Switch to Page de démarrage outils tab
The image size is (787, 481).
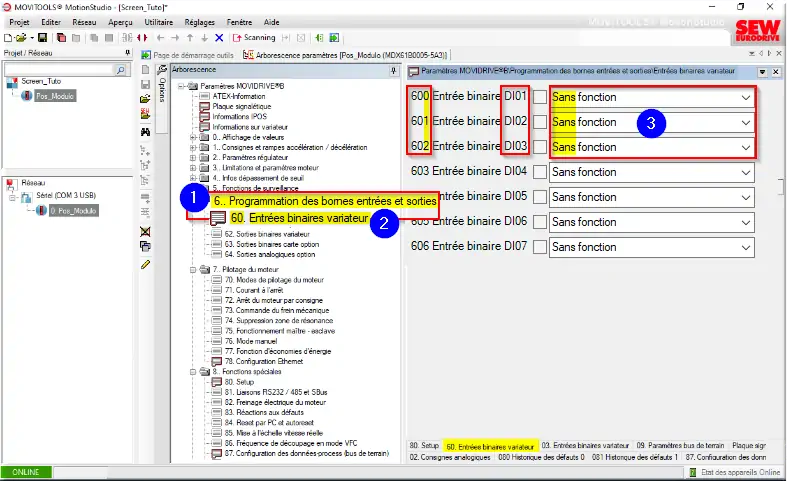(x=188, y=55)
